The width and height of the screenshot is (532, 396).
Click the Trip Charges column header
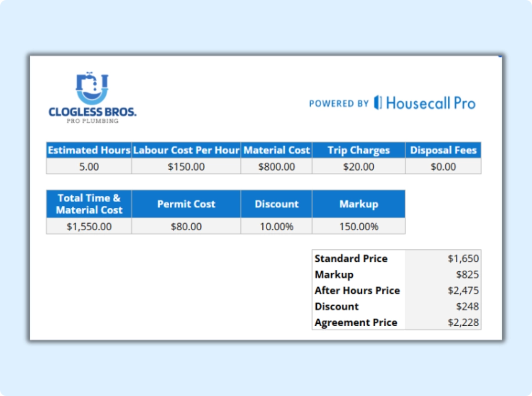(x=358, y=150)
